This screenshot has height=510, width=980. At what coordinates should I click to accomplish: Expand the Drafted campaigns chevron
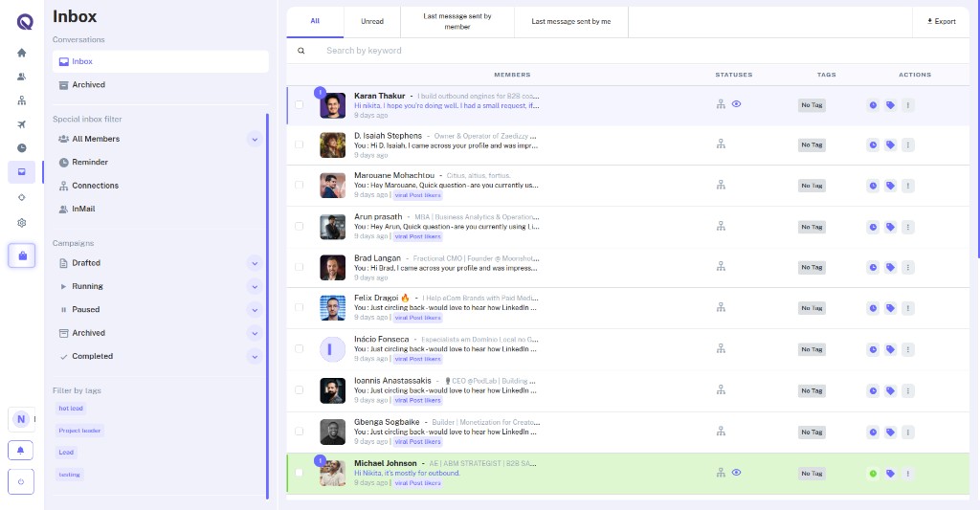click(x=255, y=263)
